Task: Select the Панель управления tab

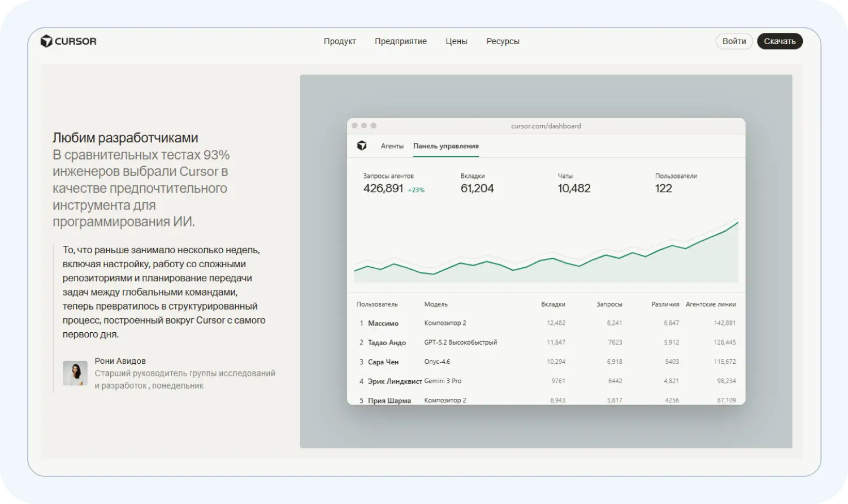Action: pos(445,146)
